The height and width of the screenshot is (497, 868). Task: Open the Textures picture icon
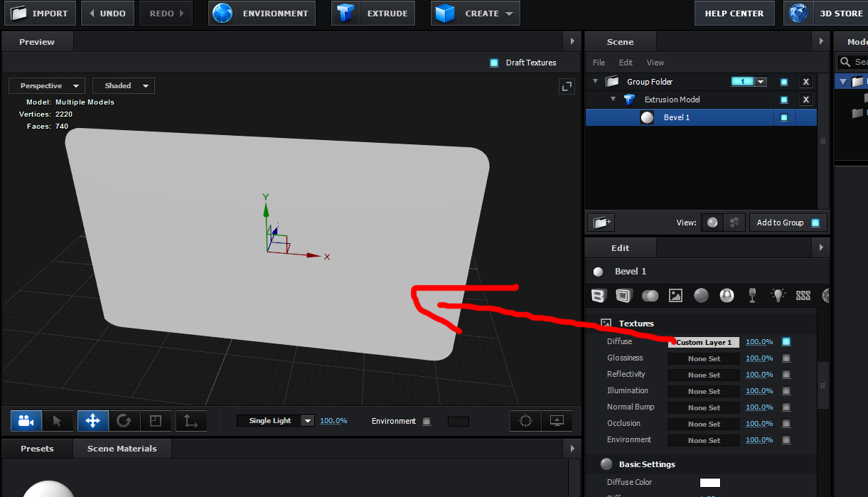tap(675, 295)
